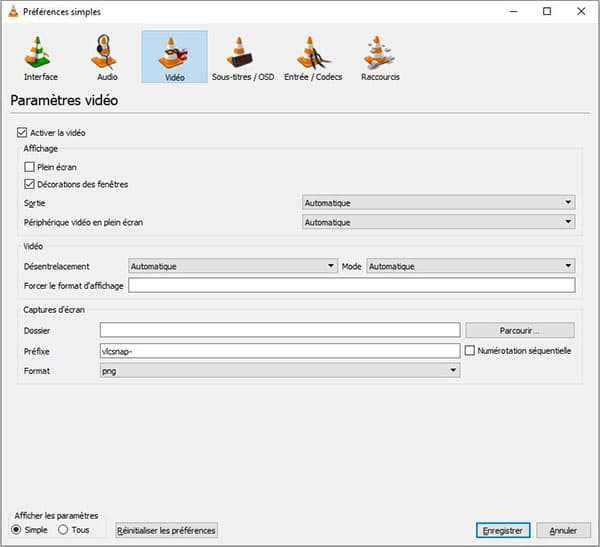Click the VLC cone icon in title bar
600x547 pixels.
[x=11, y=11]
